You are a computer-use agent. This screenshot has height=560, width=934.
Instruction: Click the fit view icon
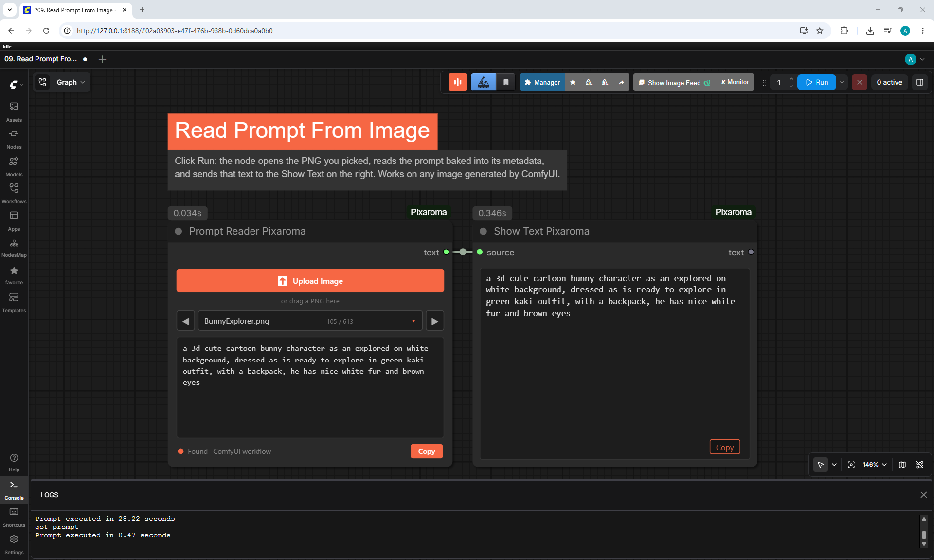click(851, 465)
